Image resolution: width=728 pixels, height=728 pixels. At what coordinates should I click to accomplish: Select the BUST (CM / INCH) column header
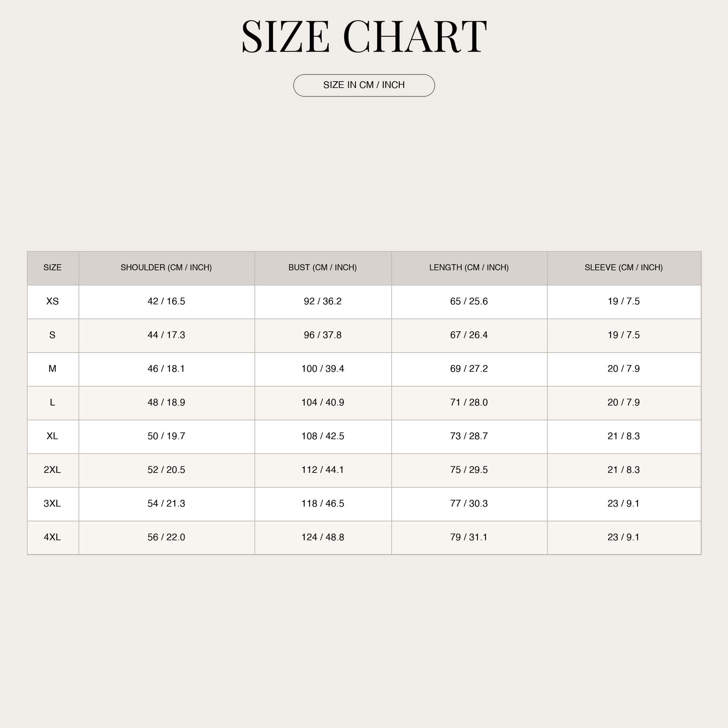coord(323,268)
